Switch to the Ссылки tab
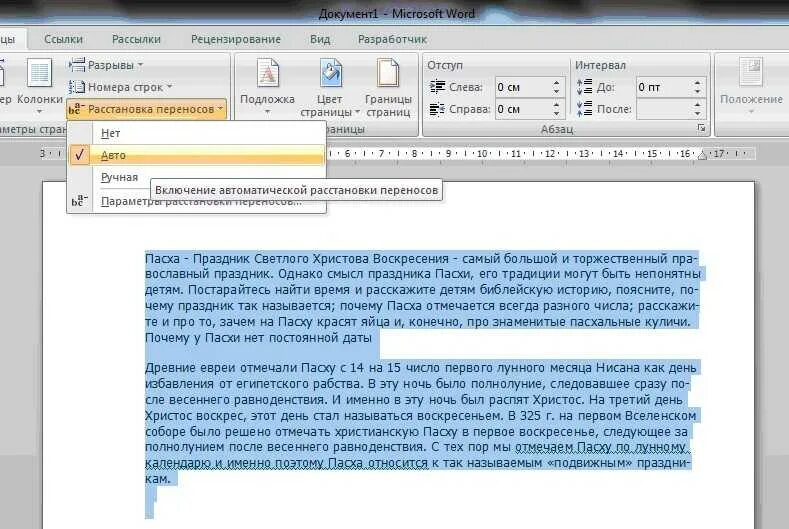789x529 pixels. click(63, 39)
